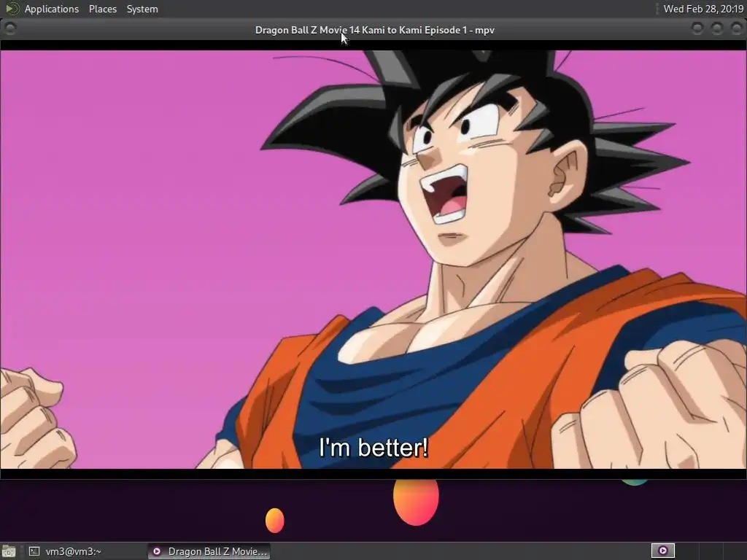
Task: Click the mpv icon on the Dragon Ball taskbar entry
Action: click(157, 551)
